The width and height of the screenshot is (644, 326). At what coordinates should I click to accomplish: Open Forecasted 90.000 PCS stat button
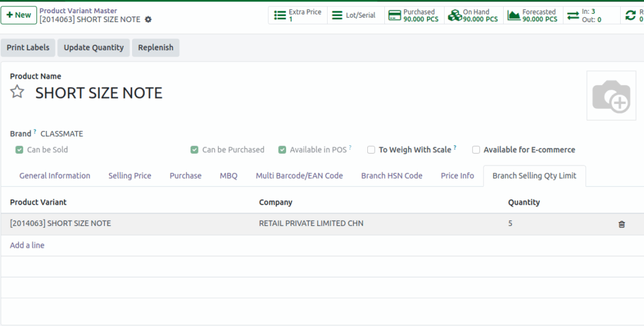click(533, 15)
